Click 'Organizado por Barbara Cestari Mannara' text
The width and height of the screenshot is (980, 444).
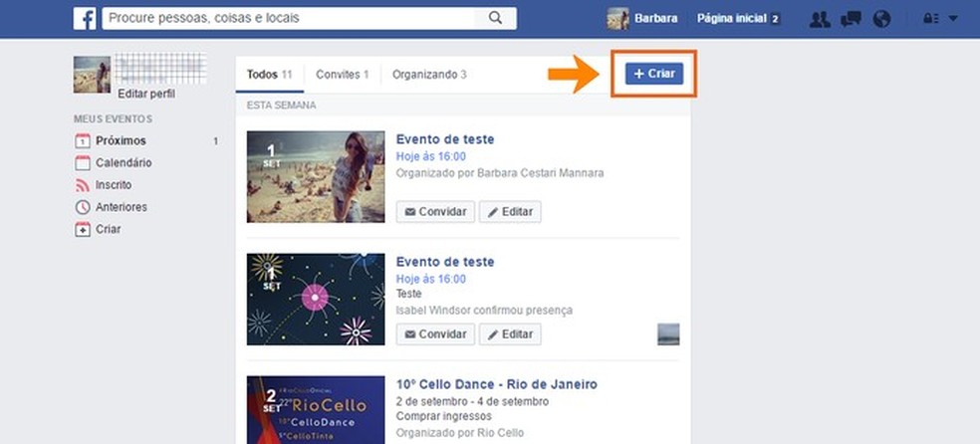500,173
